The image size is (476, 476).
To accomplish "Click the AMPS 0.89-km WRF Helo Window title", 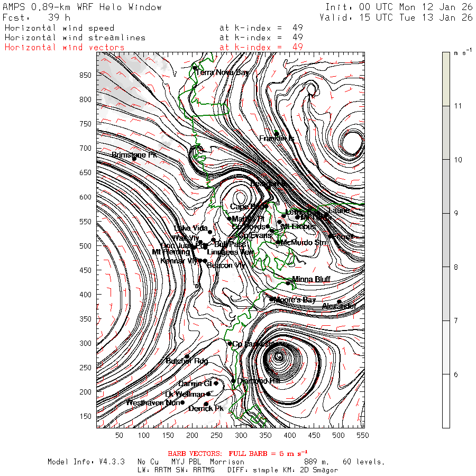I will (82, 7).
